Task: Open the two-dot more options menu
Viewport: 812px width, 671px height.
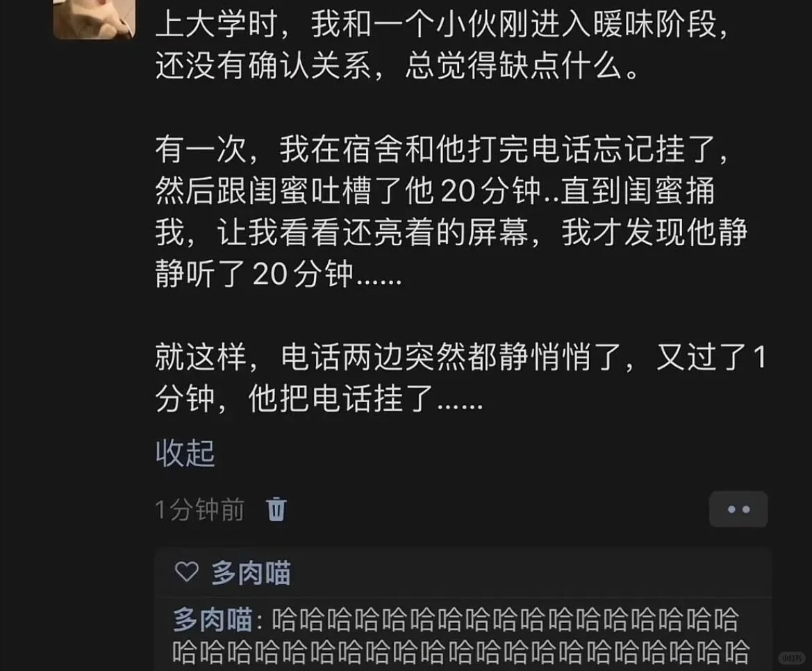Action: pos(738,509)
